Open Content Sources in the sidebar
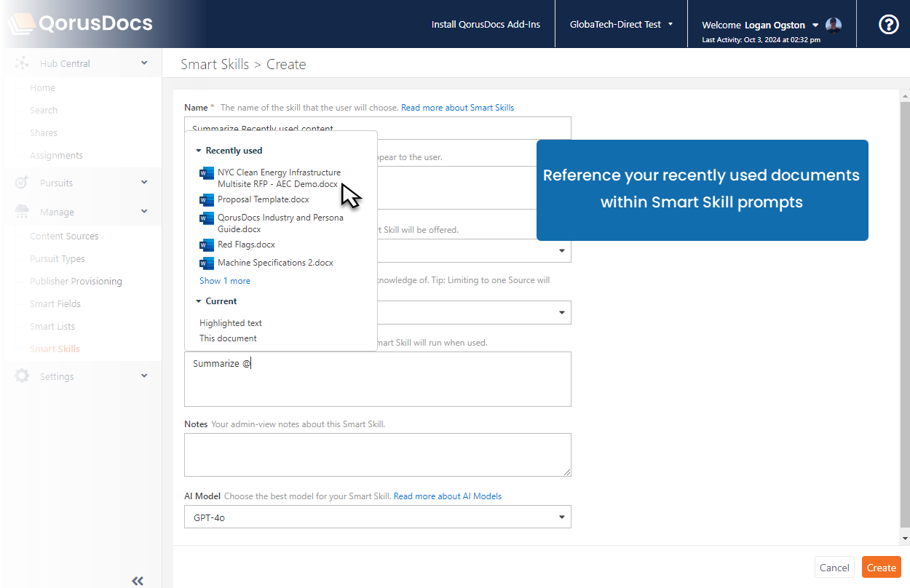Viewport: 910px width, 588px height. (x=64, y=237)
